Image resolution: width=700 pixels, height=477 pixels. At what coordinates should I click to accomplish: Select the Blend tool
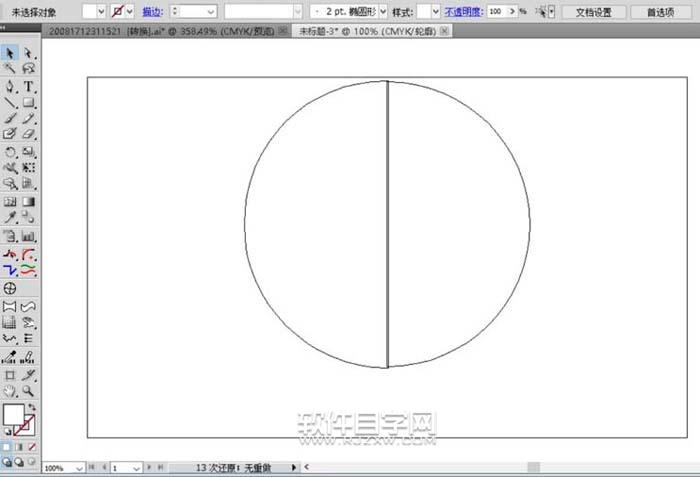coord(29,218)
